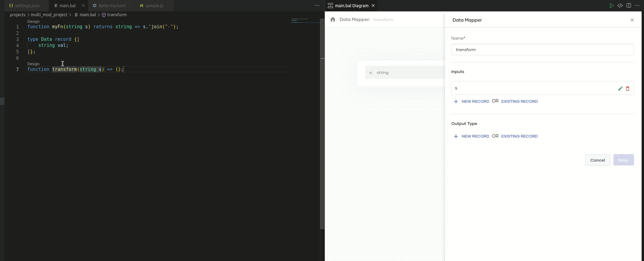Place cursor on 'type Data record' line

(x=53, y=39)
